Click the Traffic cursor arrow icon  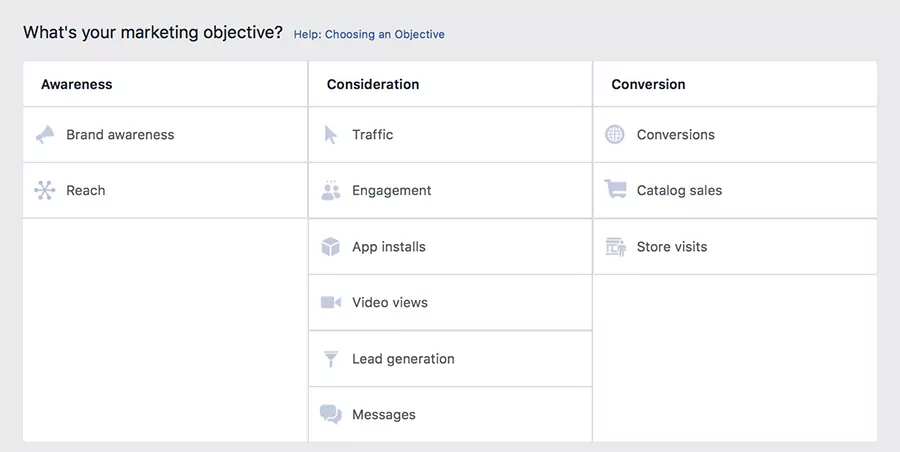[331, 134]
